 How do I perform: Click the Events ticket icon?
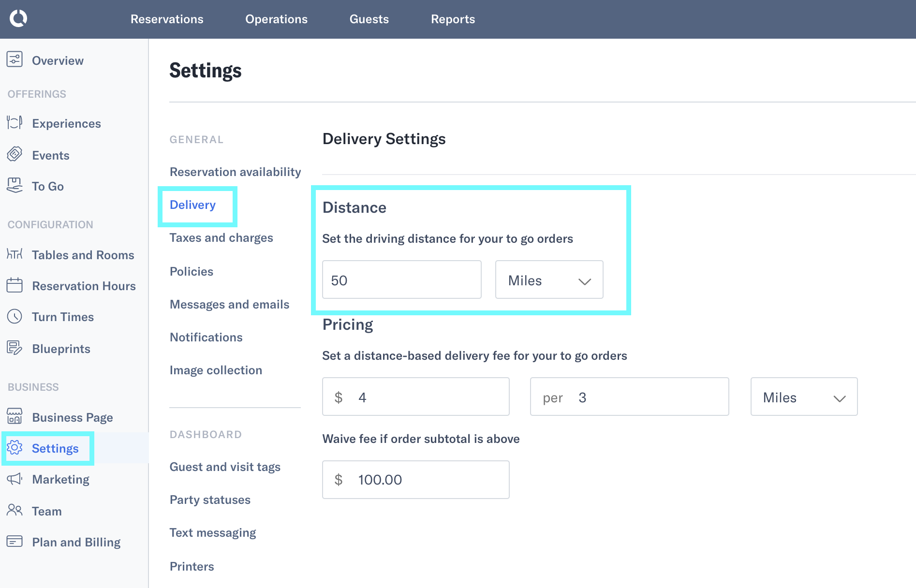click(15, 155)
